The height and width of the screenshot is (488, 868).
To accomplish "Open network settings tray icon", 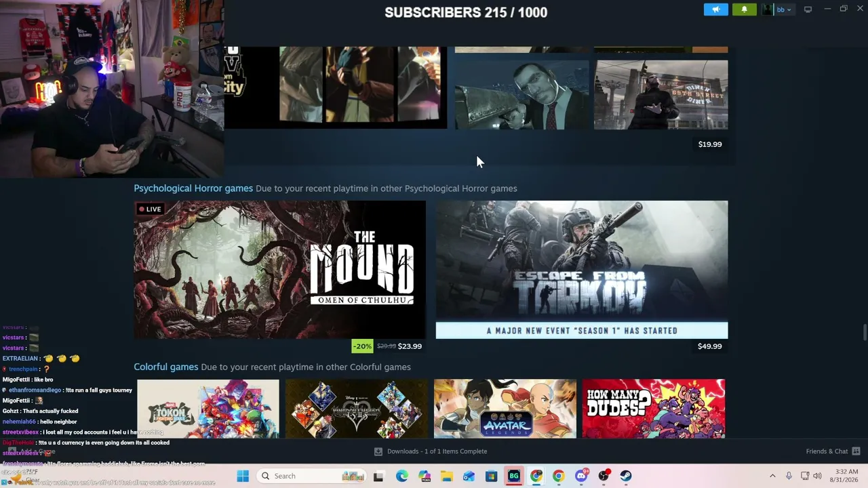I will pos(805,476).
